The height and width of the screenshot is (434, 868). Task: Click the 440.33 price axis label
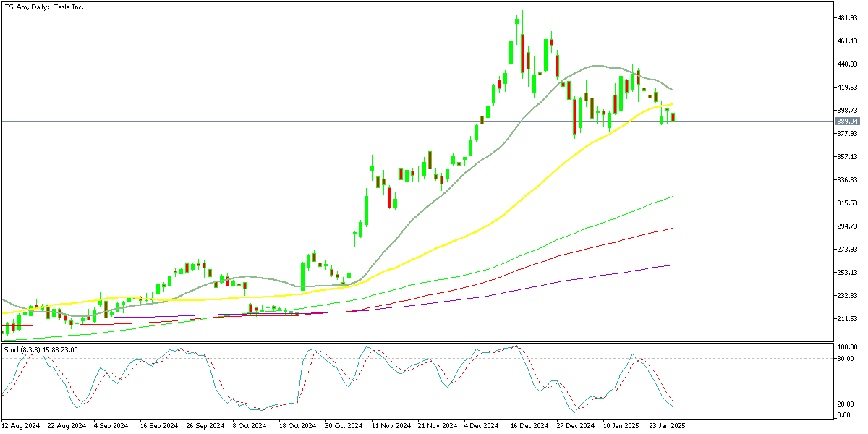coord(846,64)
